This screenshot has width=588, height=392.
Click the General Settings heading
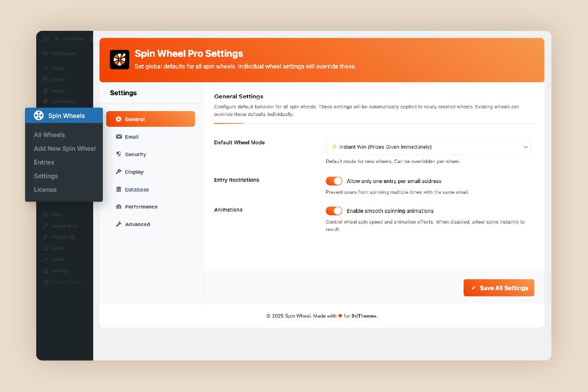[239, 96]
